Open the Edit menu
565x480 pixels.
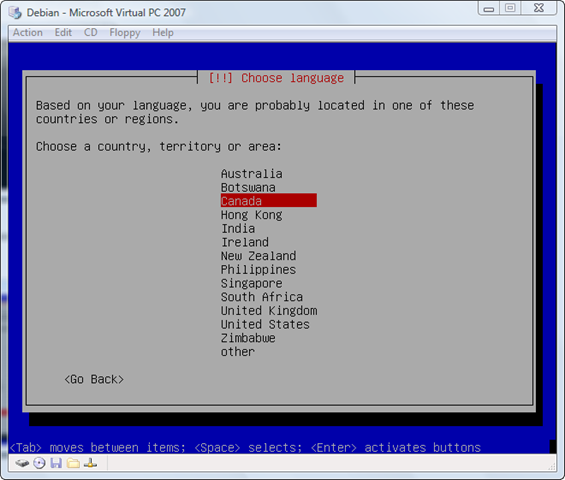(63, 33)
